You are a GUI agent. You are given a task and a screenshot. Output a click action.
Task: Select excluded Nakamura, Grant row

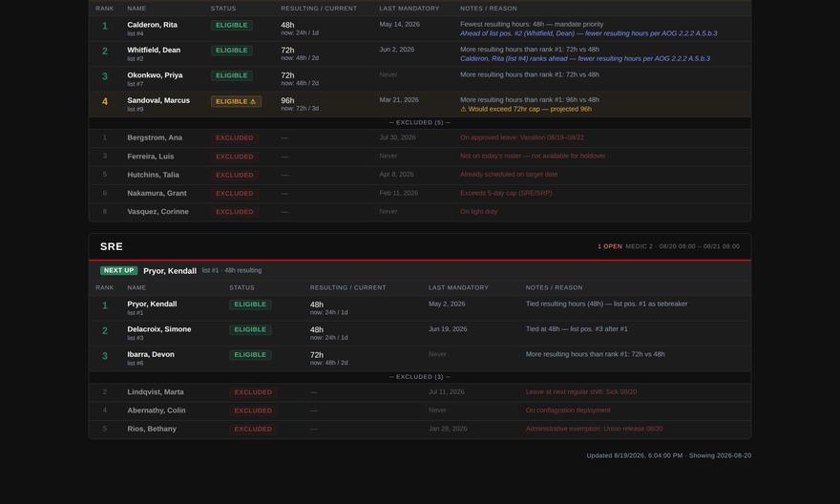pos(419,194)
